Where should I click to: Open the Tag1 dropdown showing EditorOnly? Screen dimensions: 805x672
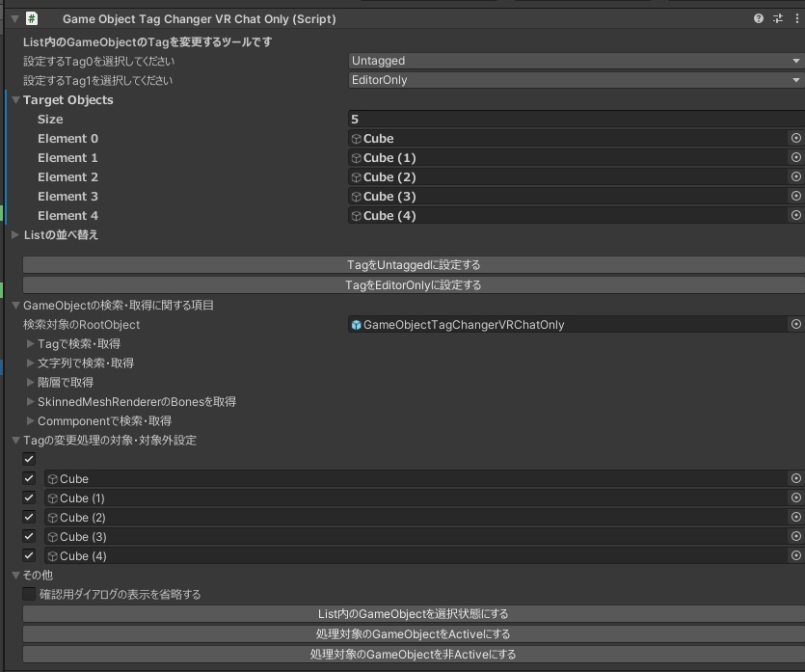[576, 80]
